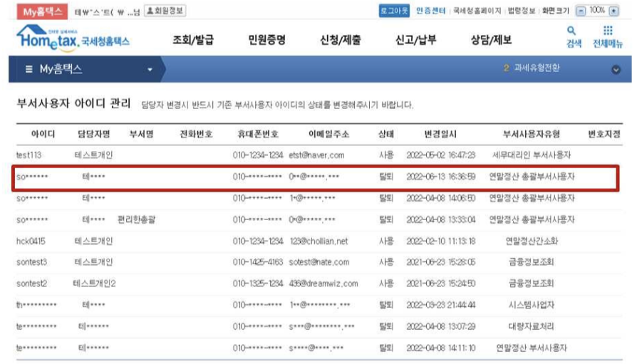Open the 인증센터 link

click(430, 11)
